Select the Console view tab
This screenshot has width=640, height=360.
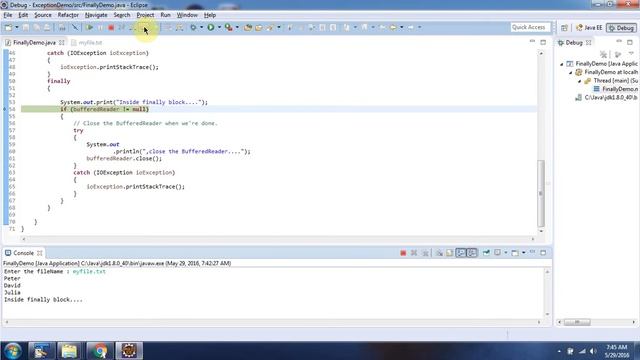[23, 253]
